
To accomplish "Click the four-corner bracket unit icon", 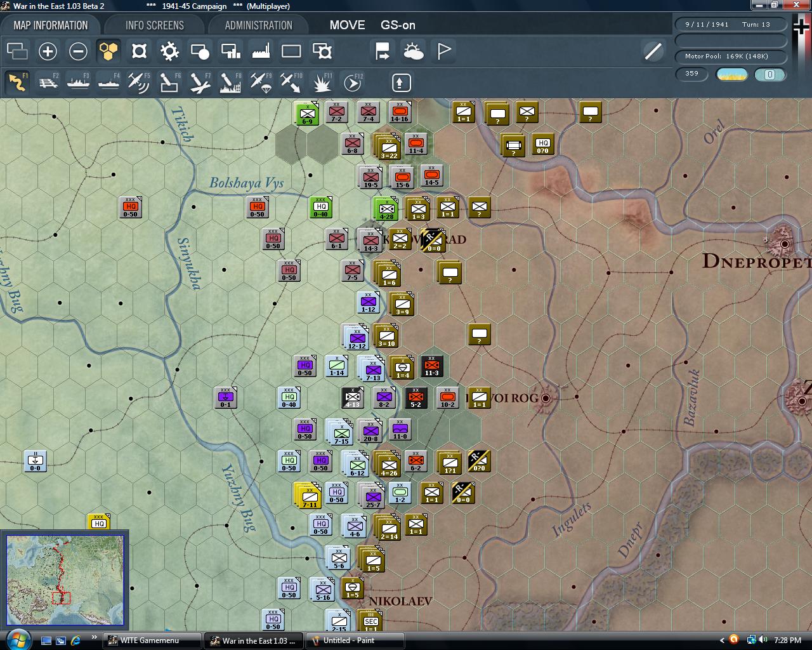I will [139, 51].
